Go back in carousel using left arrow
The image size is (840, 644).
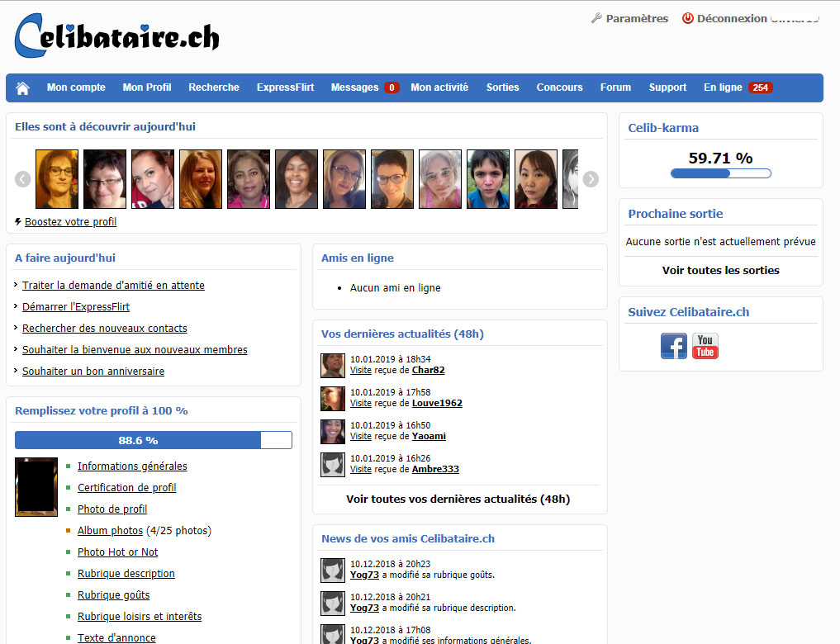coord(22,179)
